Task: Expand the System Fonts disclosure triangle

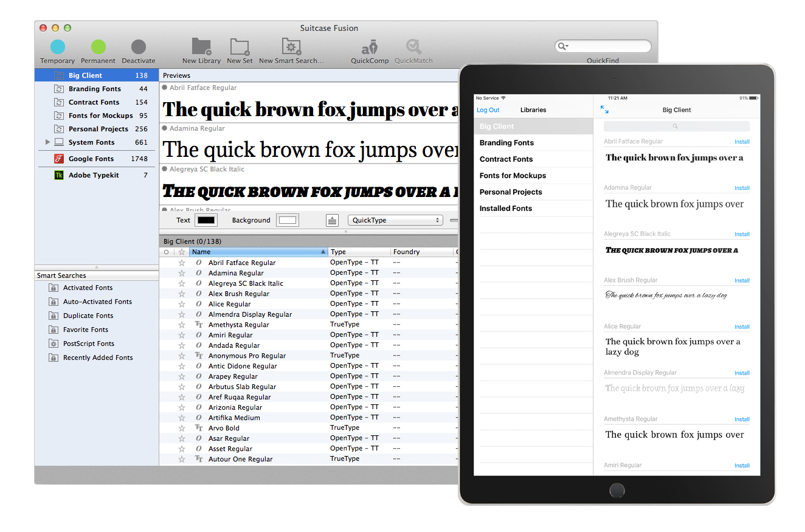Action: [x=48, y=142]
